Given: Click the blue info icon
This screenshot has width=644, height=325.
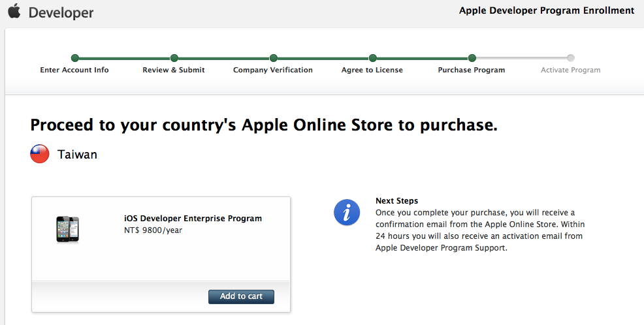Looking at the screenshot, I should tap(347, 213).
